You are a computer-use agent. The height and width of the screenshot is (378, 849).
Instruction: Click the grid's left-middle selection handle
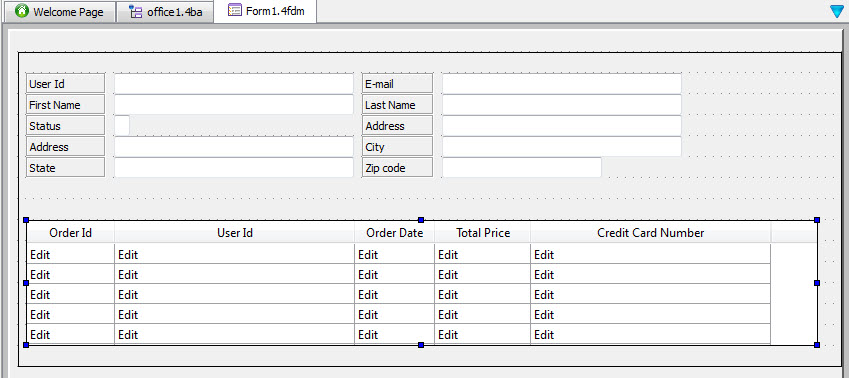pyautogui.click(x=26, y=283)
